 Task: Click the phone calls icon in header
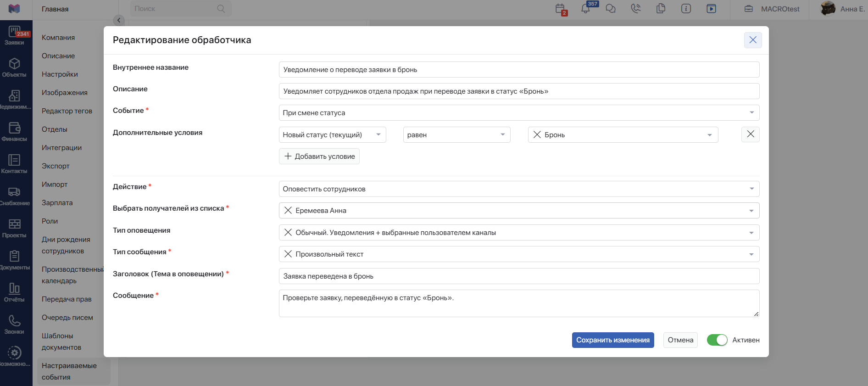(636, 9)
